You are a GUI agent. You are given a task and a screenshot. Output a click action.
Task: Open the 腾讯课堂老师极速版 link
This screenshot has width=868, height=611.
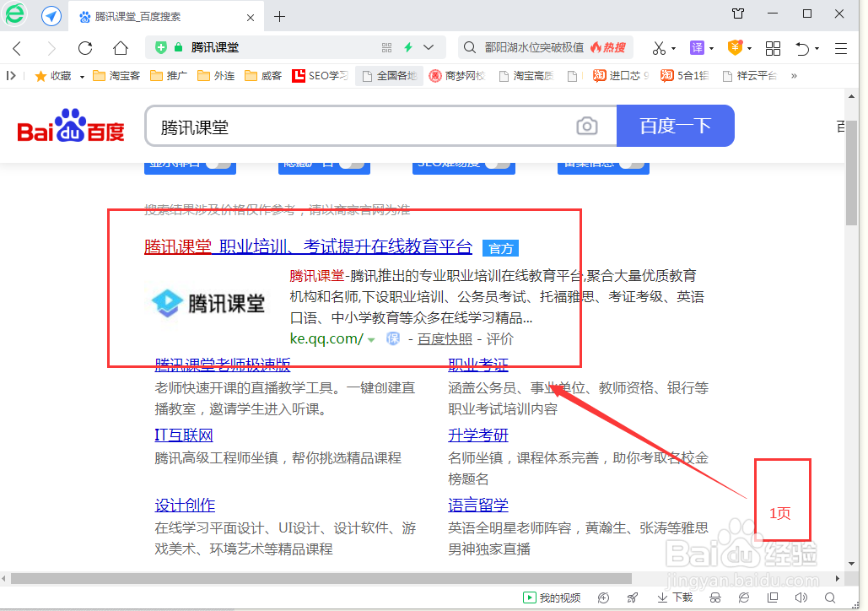223,364
